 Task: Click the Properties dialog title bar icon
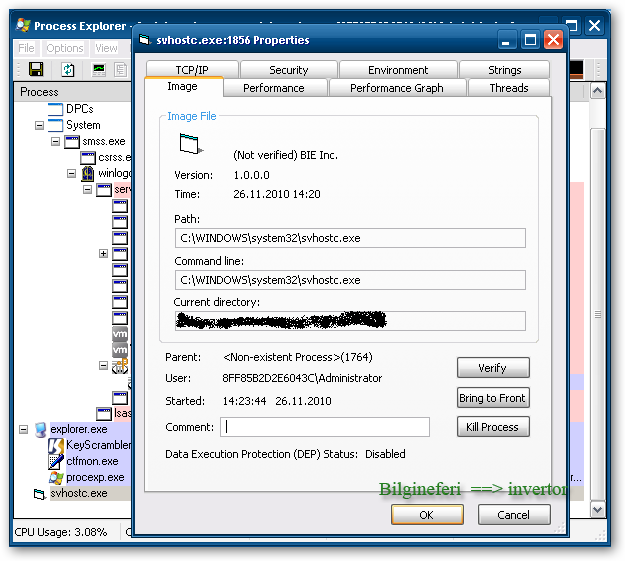click(144, 40)
